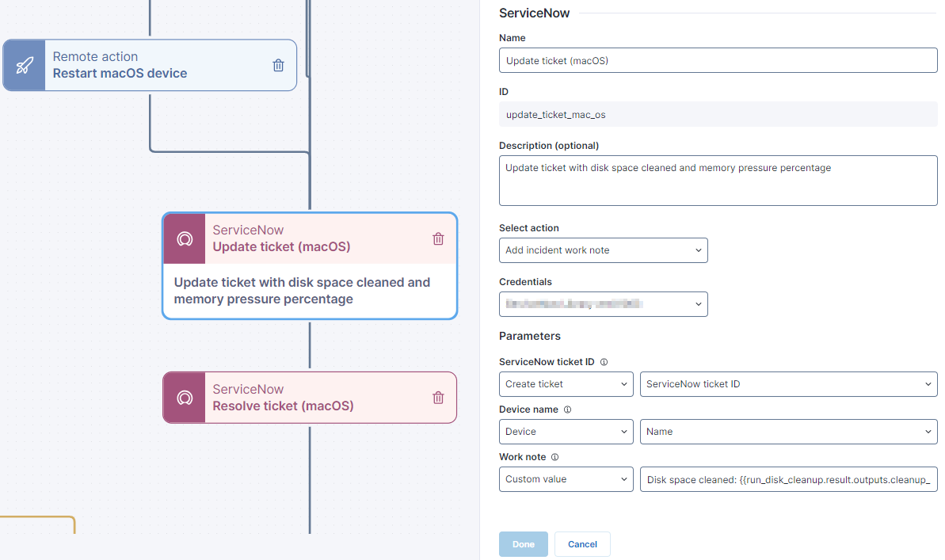The width and height of the screenshot is (945, 560).
Task: Open the Select action dropdown
Action: [603, 250]
